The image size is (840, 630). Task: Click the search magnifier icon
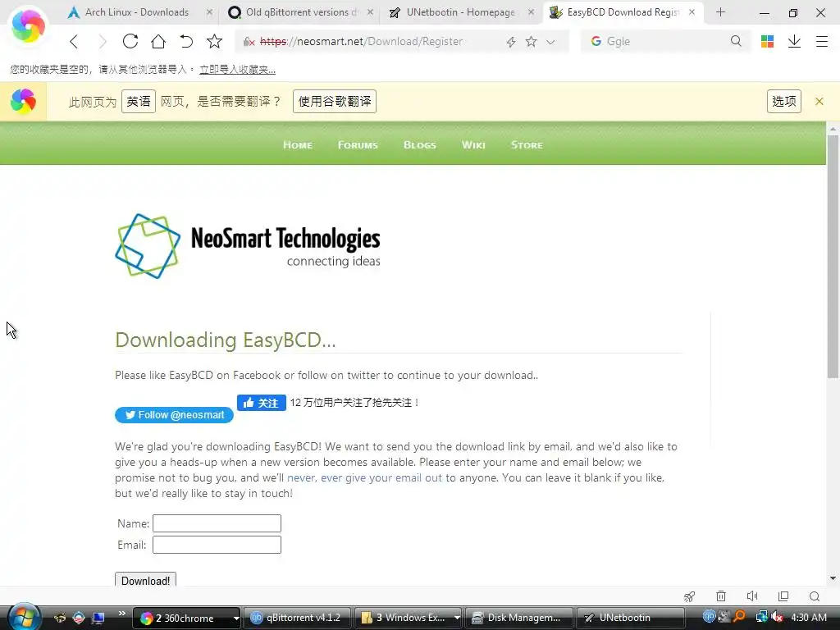point(736,41)
